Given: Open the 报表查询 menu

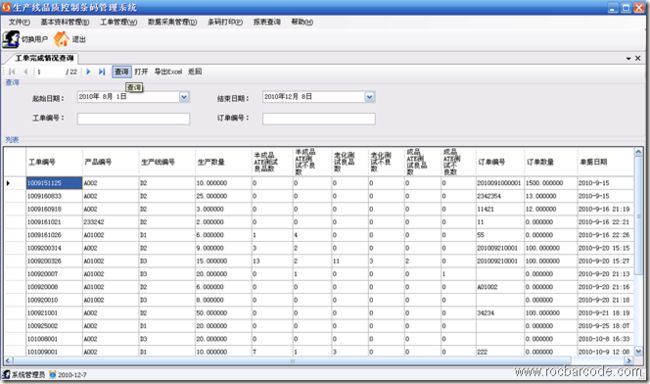Looking at the screenshot, I should [267, 22].
